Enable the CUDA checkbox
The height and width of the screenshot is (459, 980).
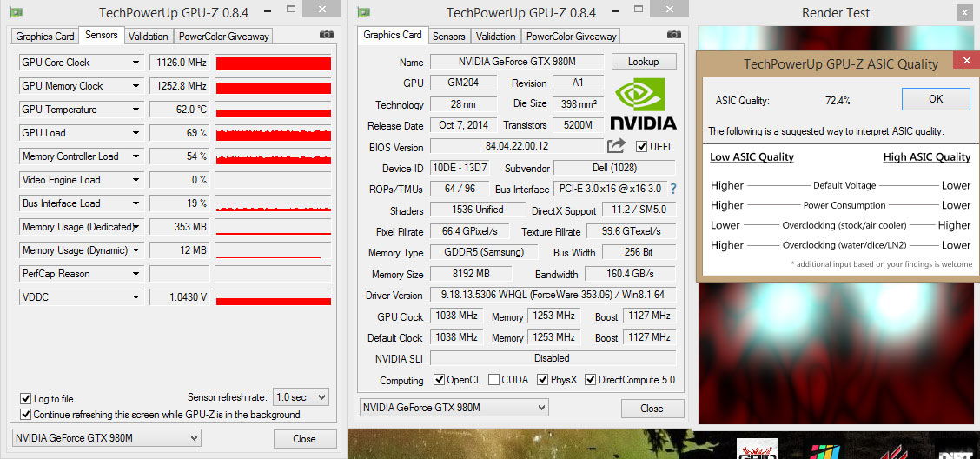(x=493, y=380)
